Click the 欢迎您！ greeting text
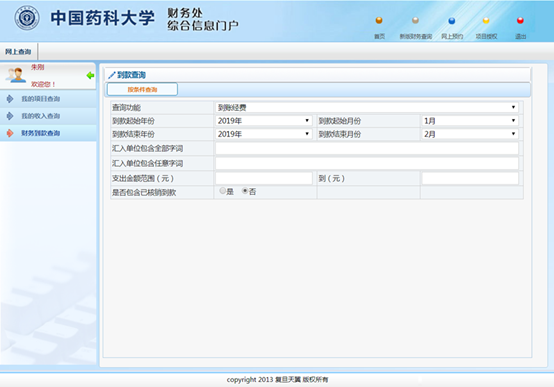Viewport: 554px width, 387px height. pos(43,84)
